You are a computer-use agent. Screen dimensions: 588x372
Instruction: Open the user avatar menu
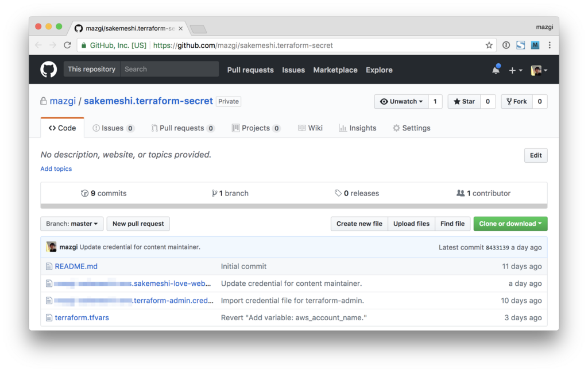tap(539, 70)
